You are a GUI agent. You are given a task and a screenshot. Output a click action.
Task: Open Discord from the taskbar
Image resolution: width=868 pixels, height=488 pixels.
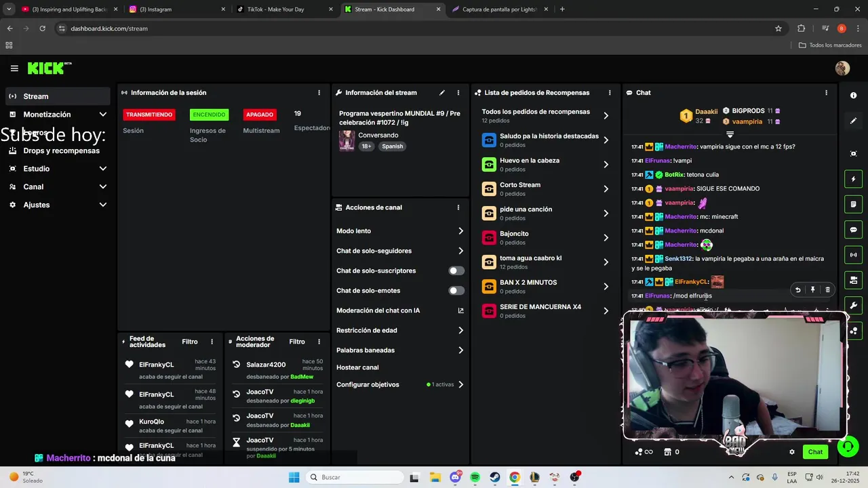click(x=455, y=477)
